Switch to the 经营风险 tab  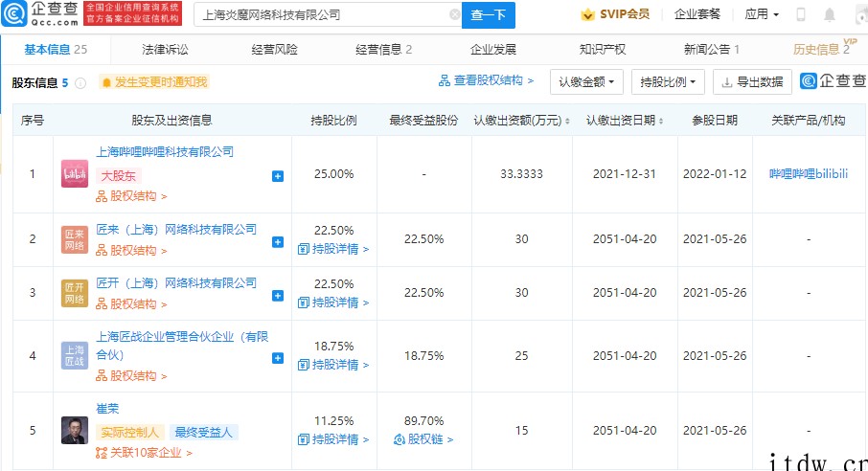(274, 49)
